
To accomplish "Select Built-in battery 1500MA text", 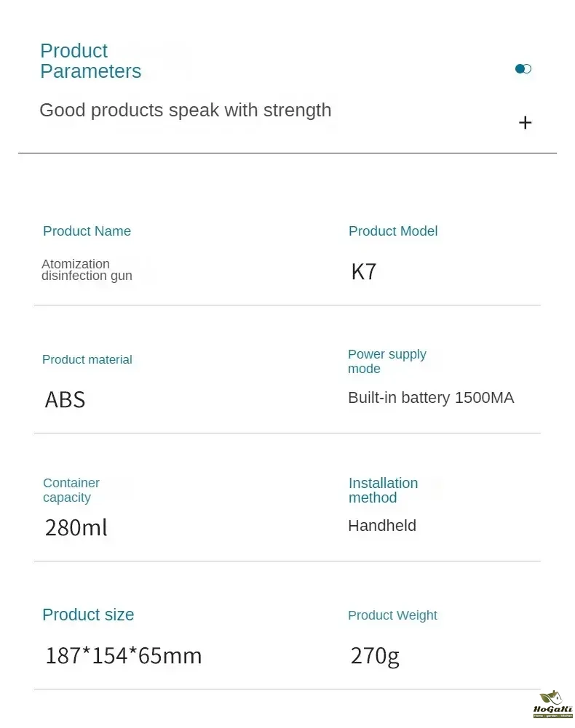I will point(431,398).
